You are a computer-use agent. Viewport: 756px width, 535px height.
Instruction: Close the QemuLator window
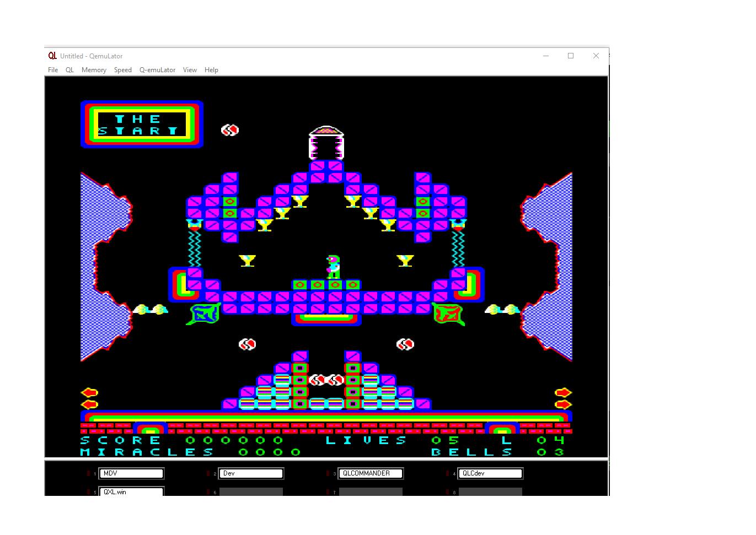coord(596,56)
